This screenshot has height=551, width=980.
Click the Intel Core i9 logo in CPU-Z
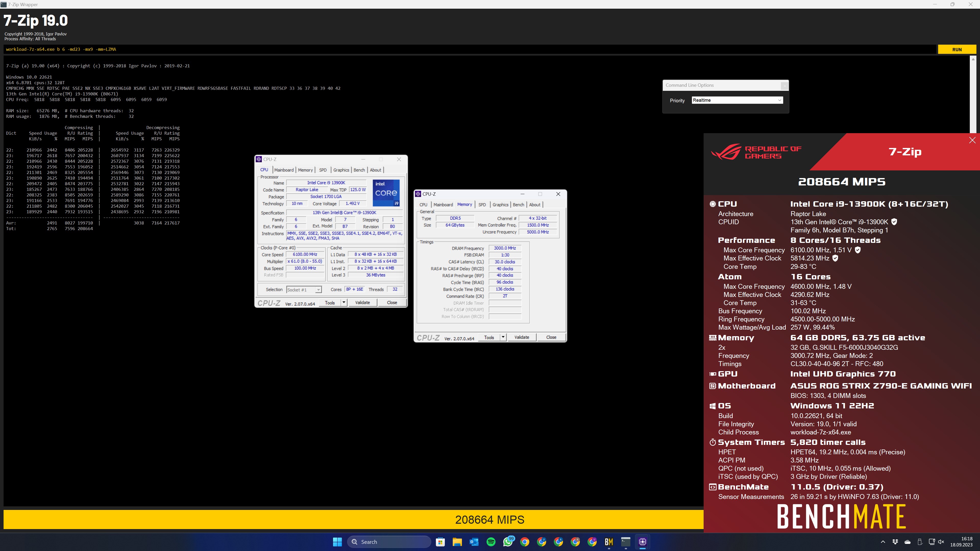pos(386,193)
